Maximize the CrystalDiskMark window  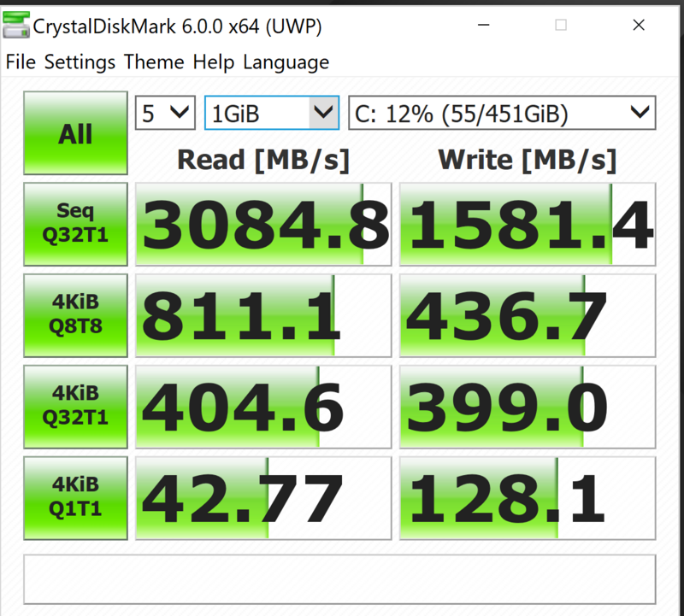pos(561,25)
